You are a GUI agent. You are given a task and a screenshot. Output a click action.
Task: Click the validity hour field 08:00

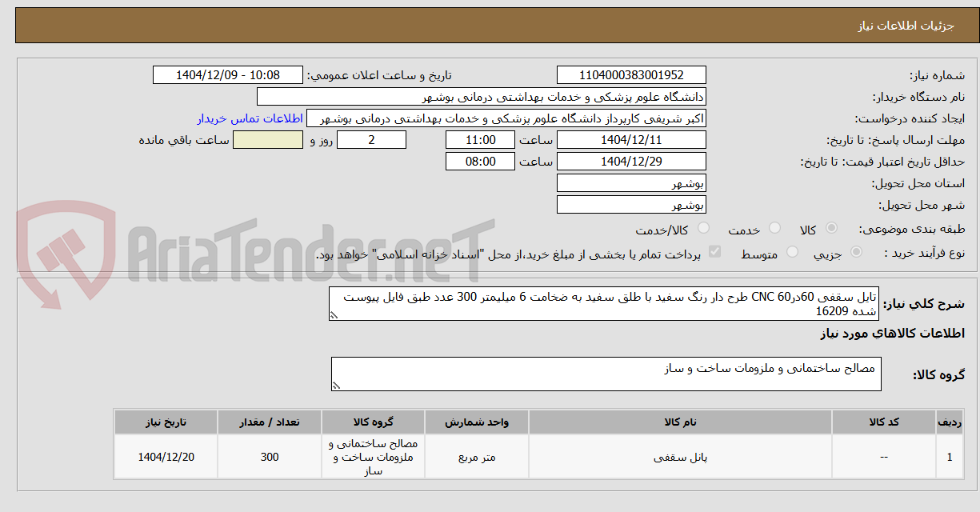tap(481, 162)
